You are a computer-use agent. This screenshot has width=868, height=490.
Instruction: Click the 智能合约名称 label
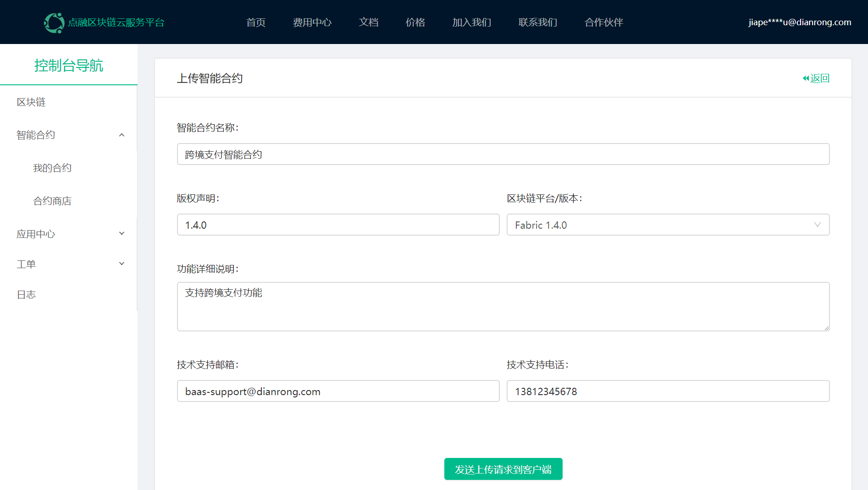coord(208,127)
